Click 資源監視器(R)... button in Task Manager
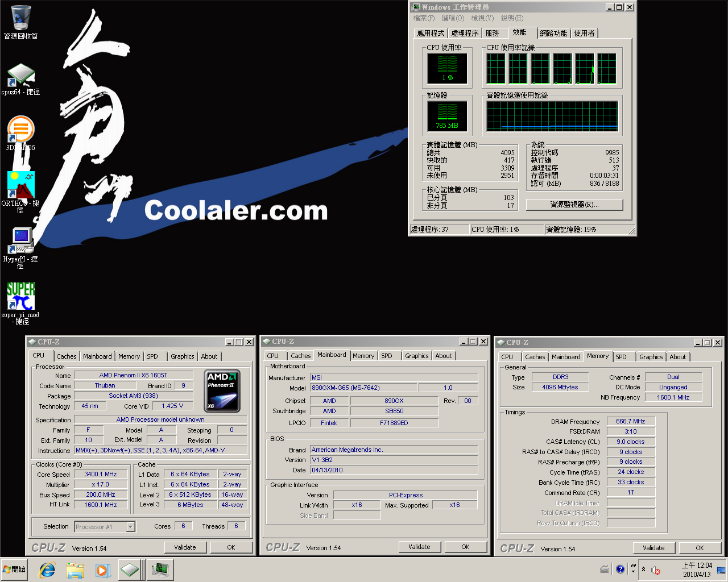Viewport: 728px width, 582px height. (574, 205)
